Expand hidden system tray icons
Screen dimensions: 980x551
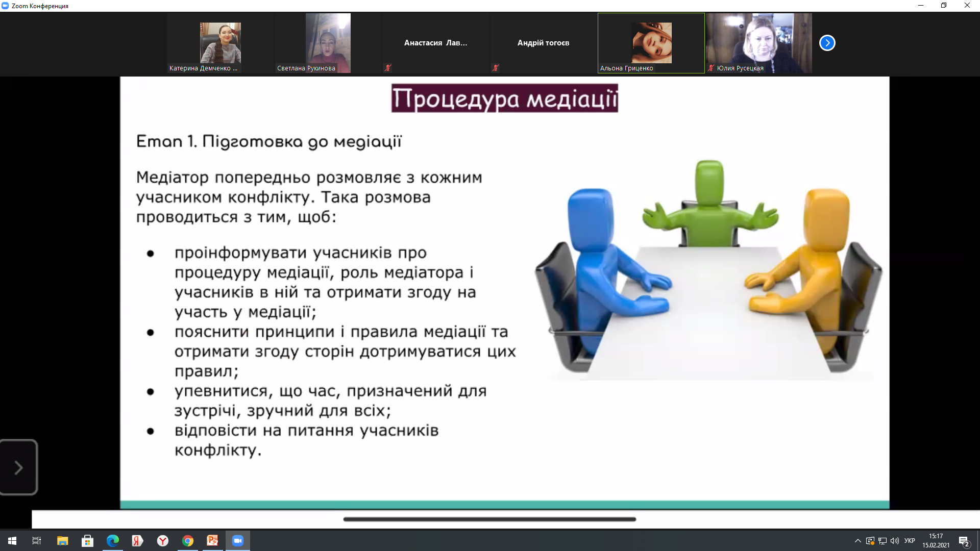857,541
